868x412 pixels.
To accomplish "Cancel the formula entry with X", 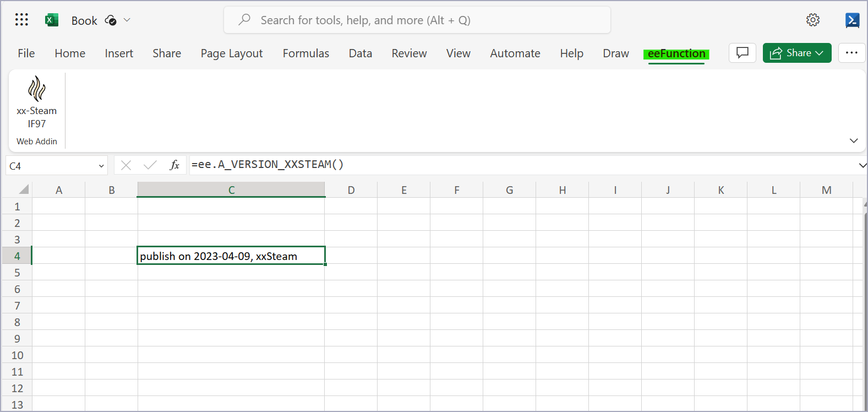I will 126,165.
